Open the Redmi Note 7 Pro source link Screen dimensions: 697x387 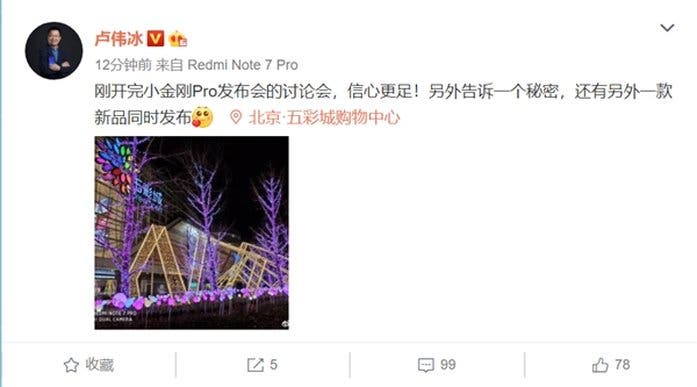pyautogui.click(x=243, y=65)
